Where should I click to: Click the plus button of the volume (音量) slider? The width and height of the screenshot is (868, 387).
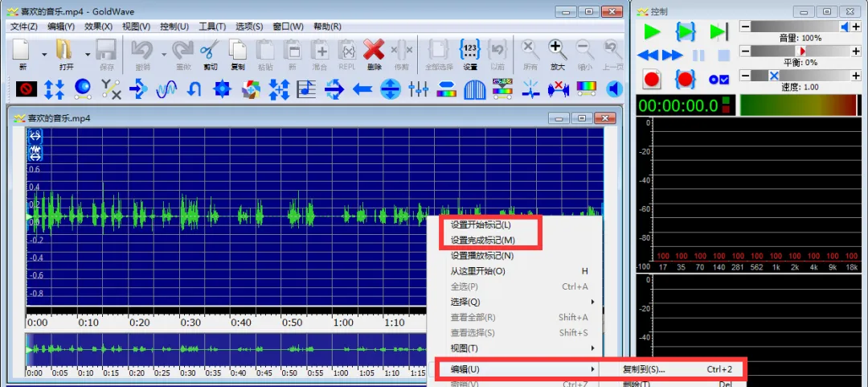coord(857,27)
